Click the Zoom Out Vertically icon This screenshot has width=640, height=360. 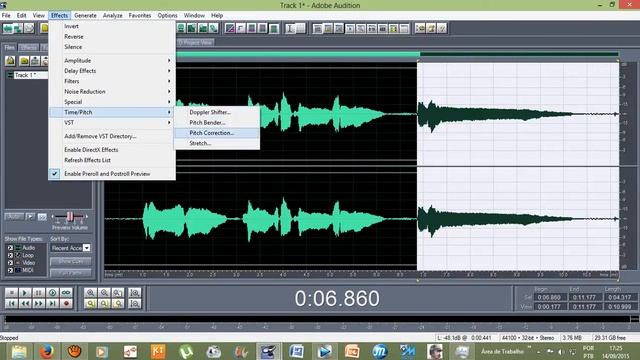coord(134,304)
